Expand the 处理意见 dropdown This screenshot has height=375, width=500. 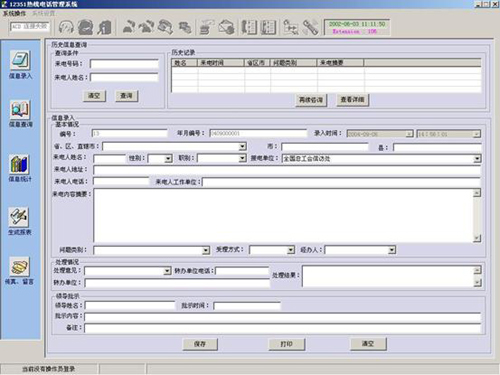(167, 271)
